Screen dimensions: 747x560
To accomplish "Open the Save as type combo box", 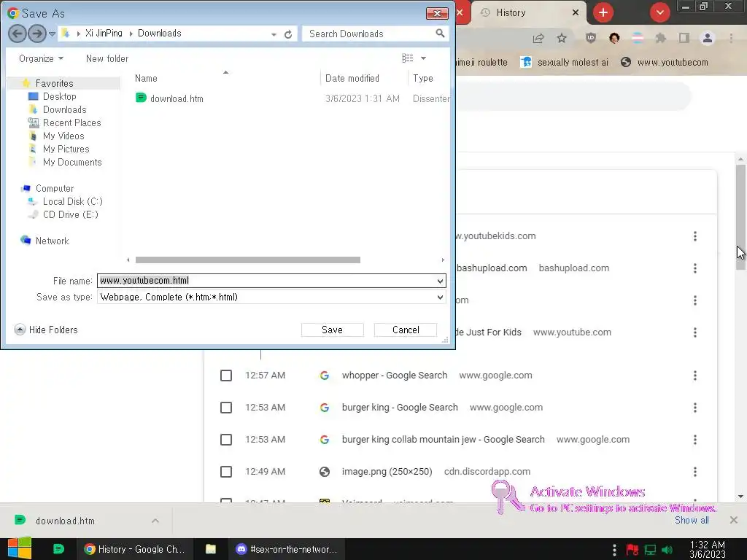I will click(271, 297).
